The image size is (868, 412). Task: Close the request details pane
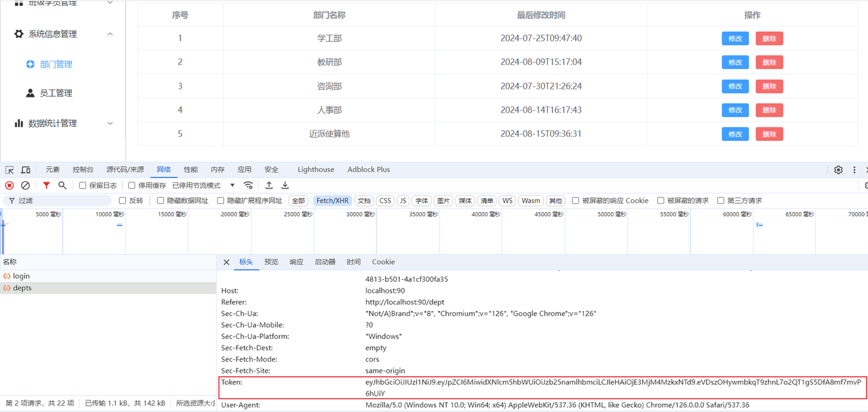(226, 262)
